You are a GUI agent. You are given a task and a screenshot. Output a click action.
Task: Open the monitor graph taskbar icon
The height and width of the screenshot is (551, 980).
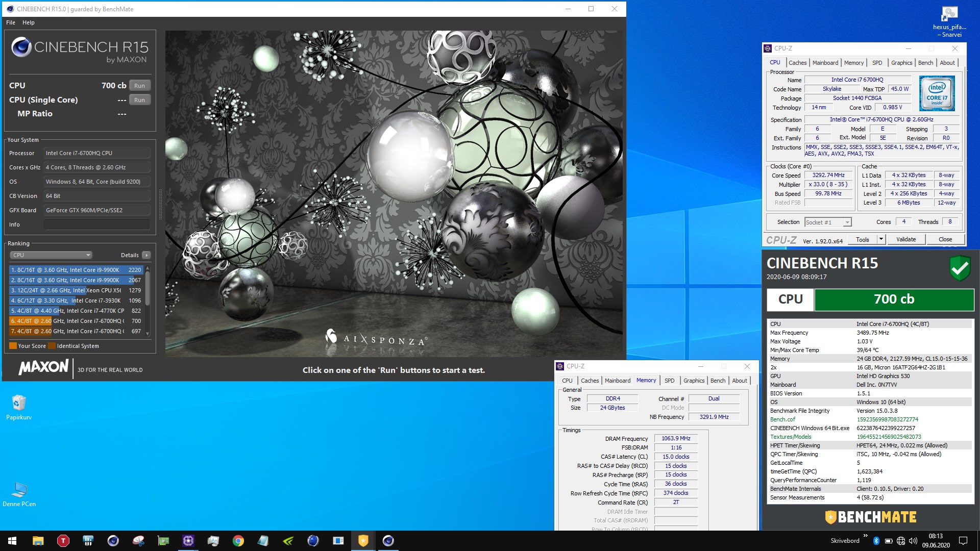(x=213, y=541)
